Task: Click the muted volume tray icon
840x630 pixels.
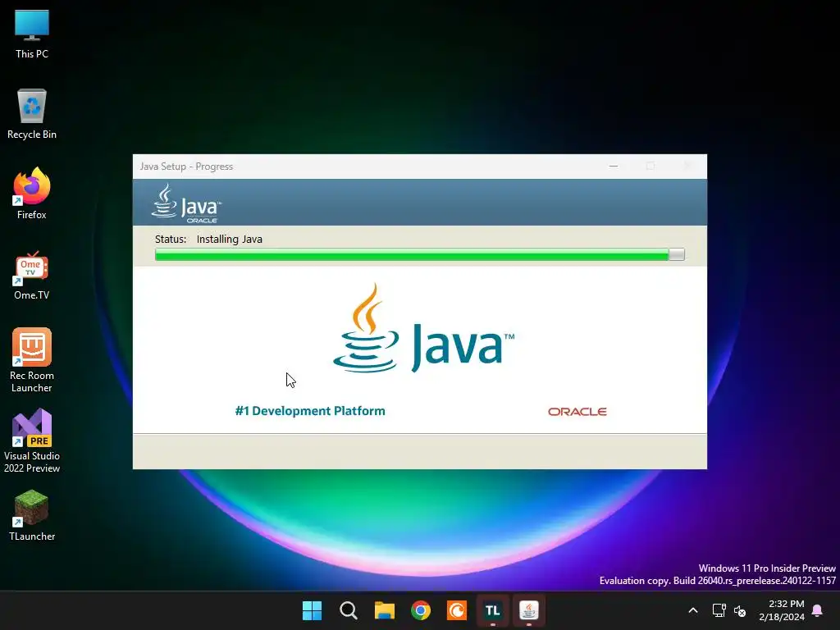Action: [x=741, y=610]
